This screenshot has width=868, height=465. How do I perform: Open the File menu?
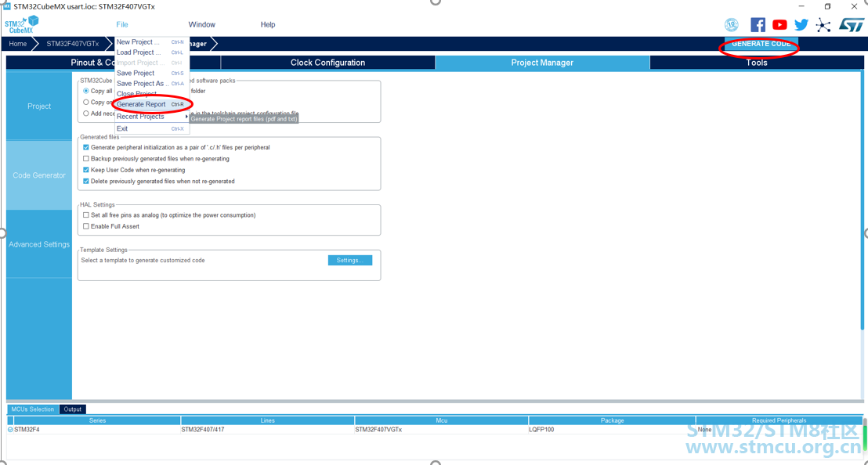point(121,24)
